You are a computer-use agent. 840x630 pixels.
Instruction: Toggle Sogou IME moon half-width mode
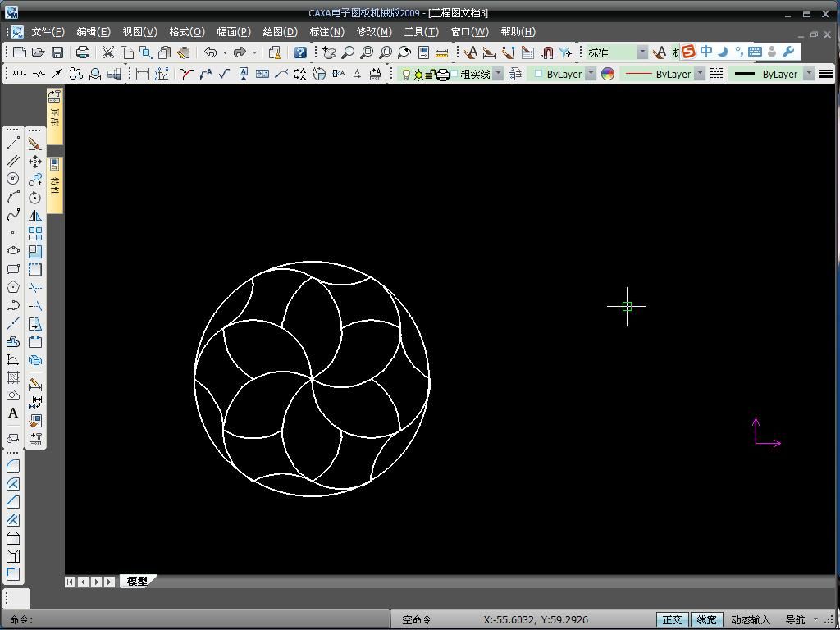pos(724,51)
